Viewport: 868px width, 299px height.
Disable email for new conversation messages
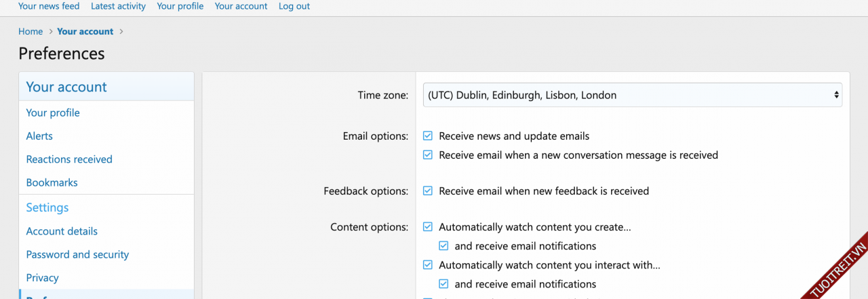coord(428,155)
